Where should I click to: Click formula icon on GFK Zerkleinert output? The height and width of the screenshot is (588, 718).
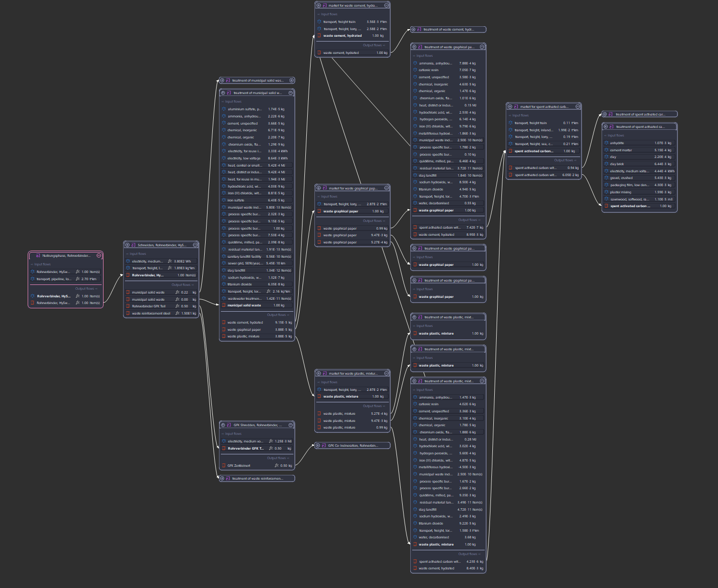(x=277, y=466)
